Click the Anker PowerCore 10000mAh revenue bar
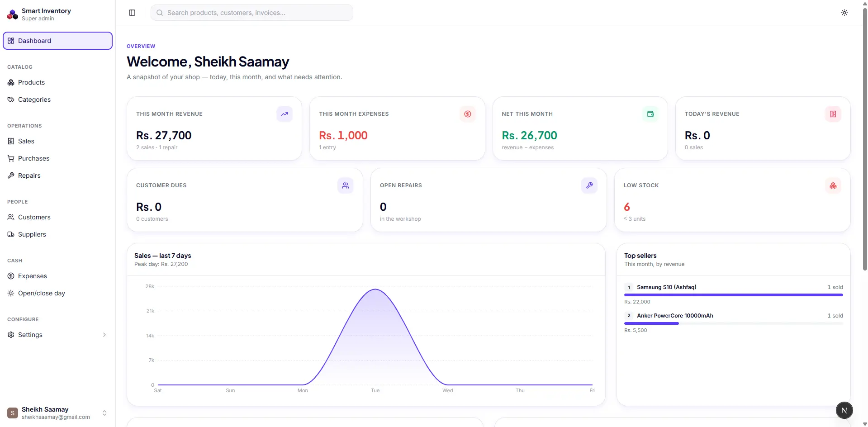This screenshot has width=868, height=427. (x=651, y=323)
